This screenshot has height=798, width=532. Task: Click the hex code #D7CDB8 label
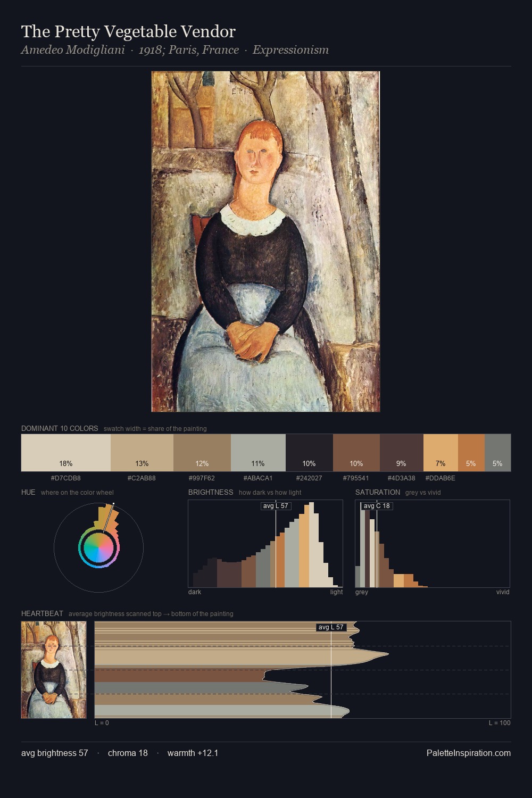tap(66, 478)
